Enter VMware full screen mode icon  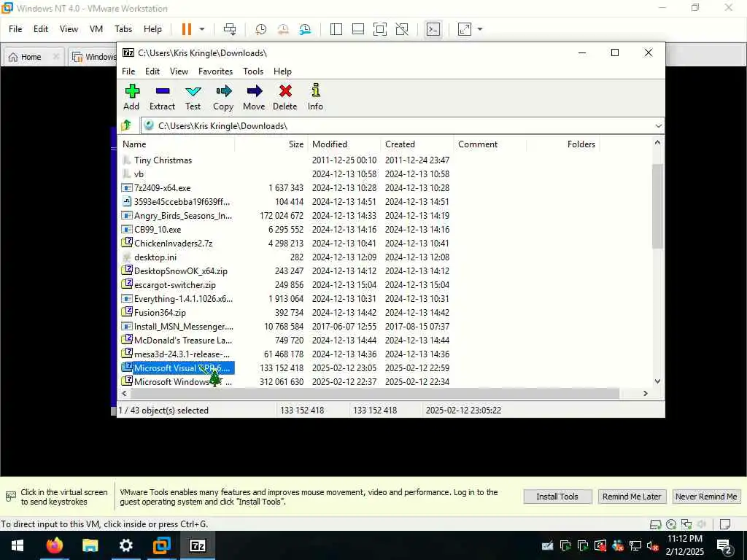(x=379, y=29)
